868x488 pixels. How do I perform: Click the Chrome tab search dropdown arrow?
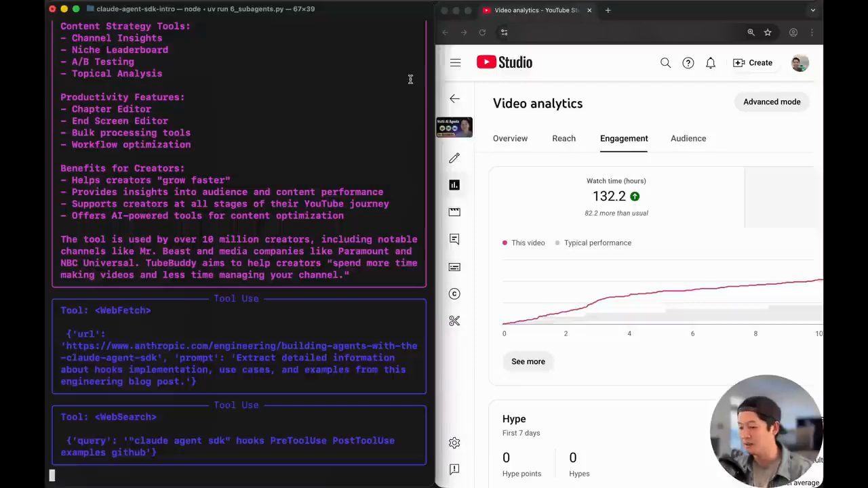[x=812, y=10]
